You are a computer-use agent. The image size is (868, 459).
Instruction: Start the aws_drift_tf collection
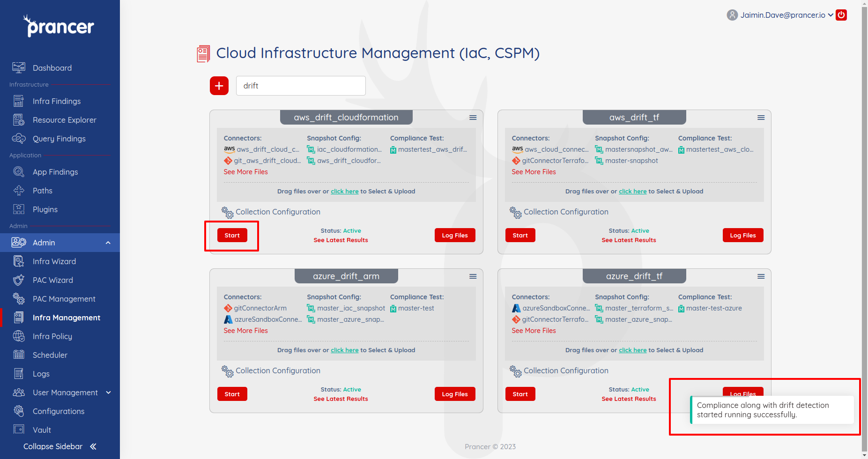tap(520, 235)
